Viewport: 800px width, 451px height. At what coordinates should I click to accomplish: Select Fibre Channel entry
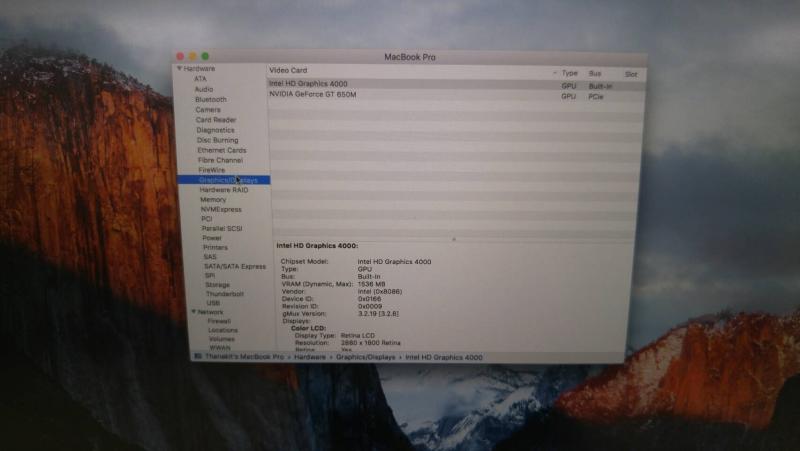[x=220, y=160]
